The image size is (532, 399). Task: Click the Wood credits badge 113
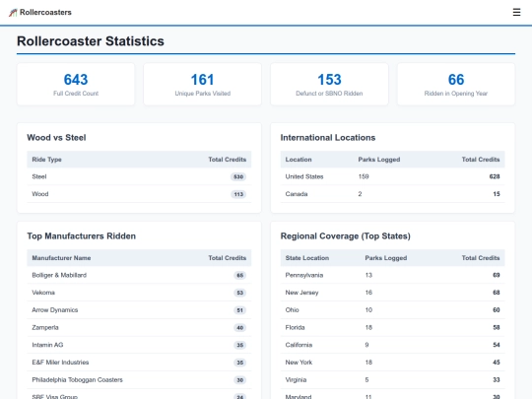pos(238,194)
